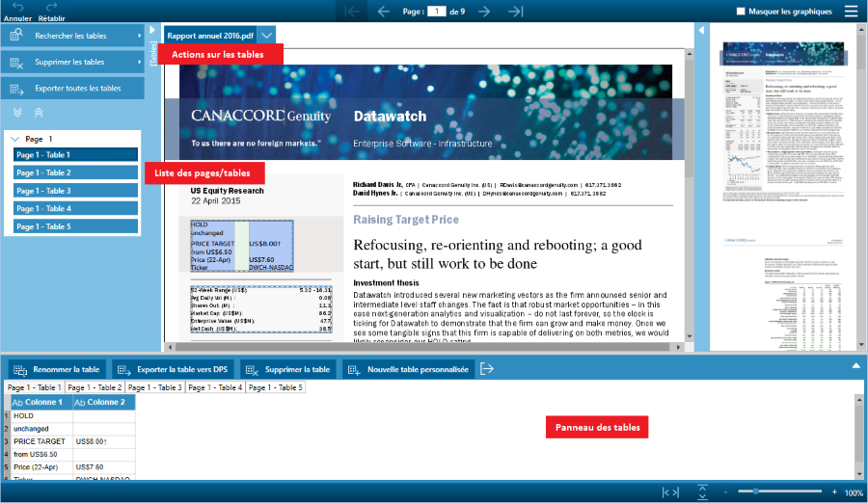This screenshot has width=868, height=503.
Task: Click the HOLD cell in table
Action: pyautogui.click(x=41, y=416)
